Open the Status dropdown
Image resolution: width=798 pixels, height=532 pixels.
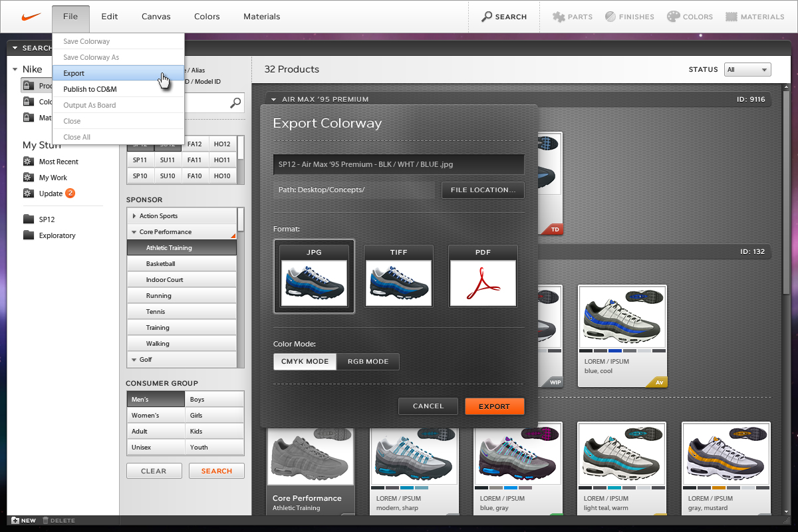[x=747, y=70]
